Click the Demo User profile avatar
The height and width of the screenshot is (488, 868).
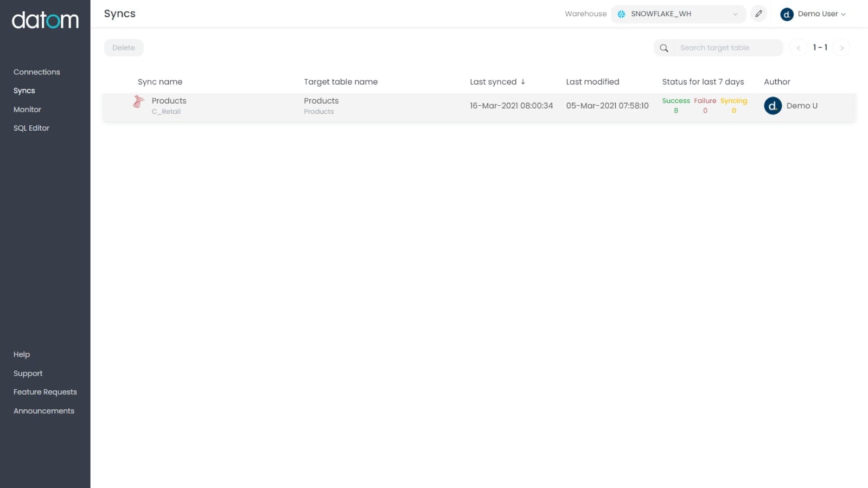point(787,14)
